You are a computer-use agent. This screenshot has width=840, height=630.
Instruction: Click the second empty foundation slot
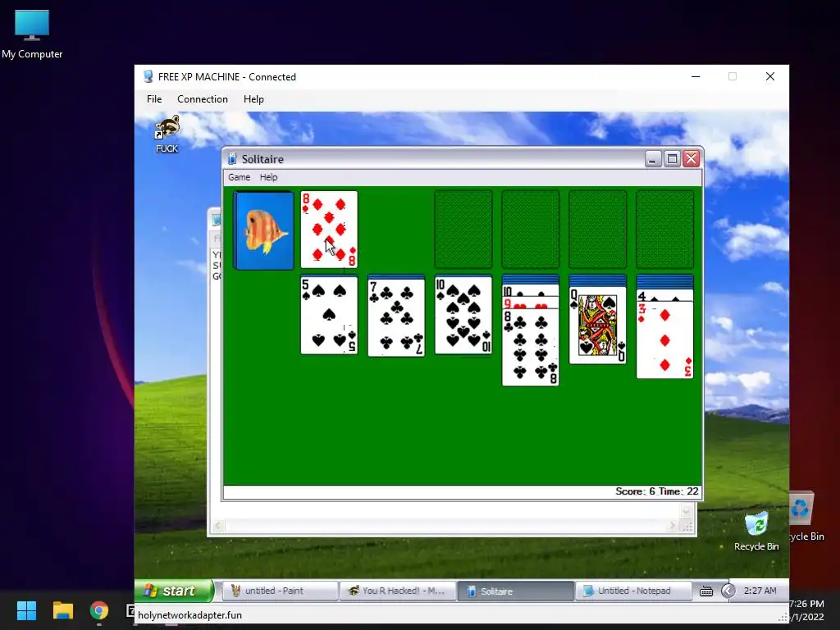[x=531, y=230]
